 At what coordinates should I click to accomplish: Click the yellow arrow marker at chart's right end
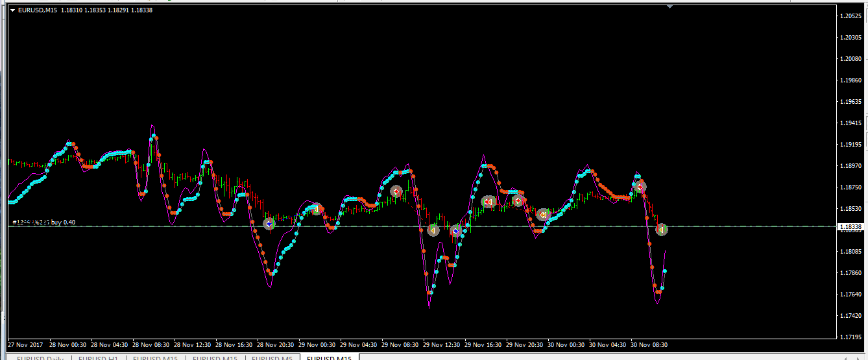pyautogui.click(x=661, y=229)
